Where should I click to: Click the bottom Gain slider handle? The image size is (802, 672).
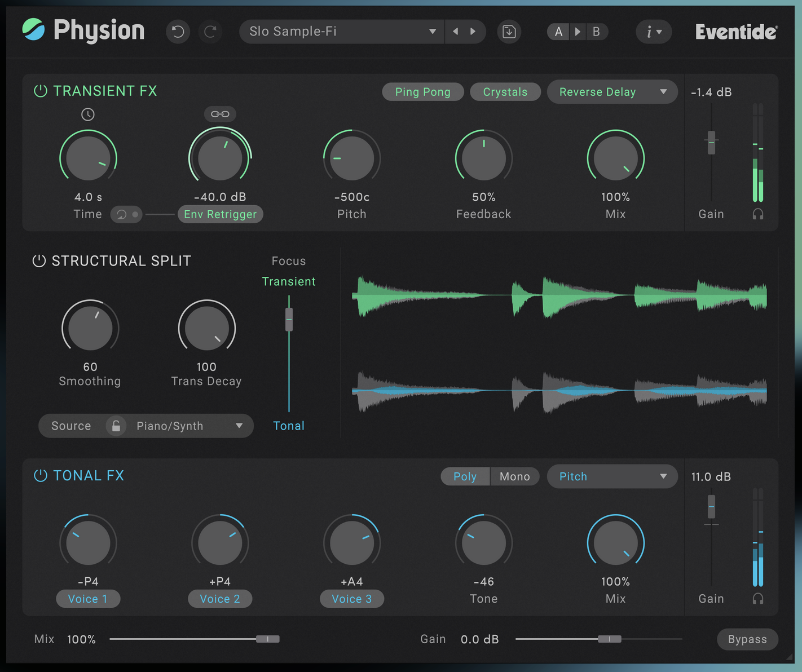610,639
